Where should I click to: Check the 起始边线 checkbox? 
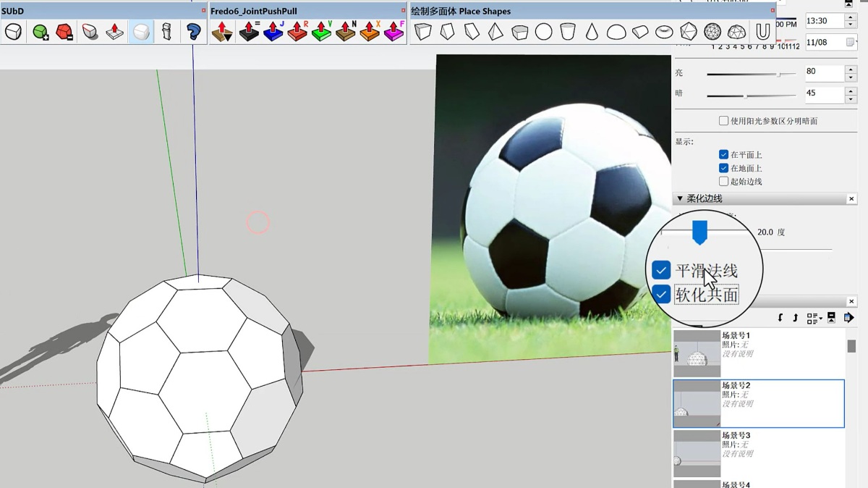coord(723,181)
